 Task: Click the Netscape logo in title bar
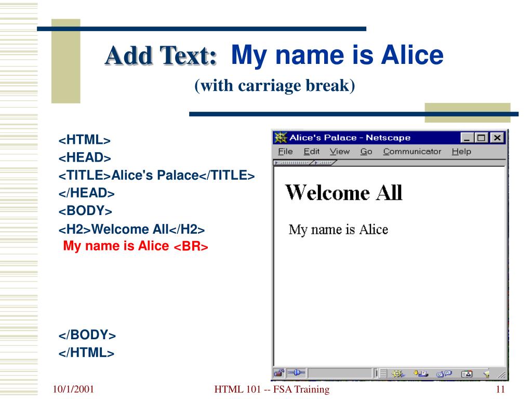click(x=281, y=137)
